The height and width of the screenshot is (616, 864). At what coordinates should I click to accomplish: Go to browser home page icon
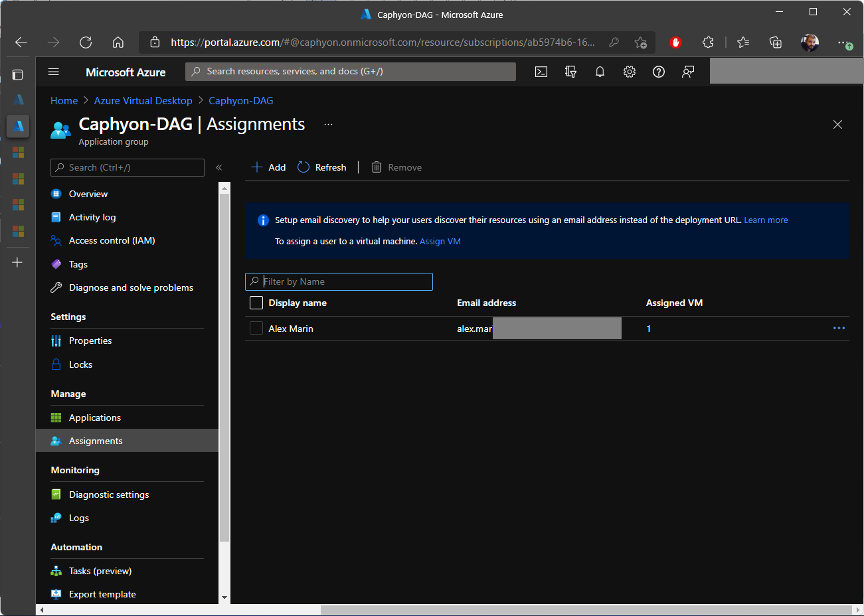coord(118,42)
